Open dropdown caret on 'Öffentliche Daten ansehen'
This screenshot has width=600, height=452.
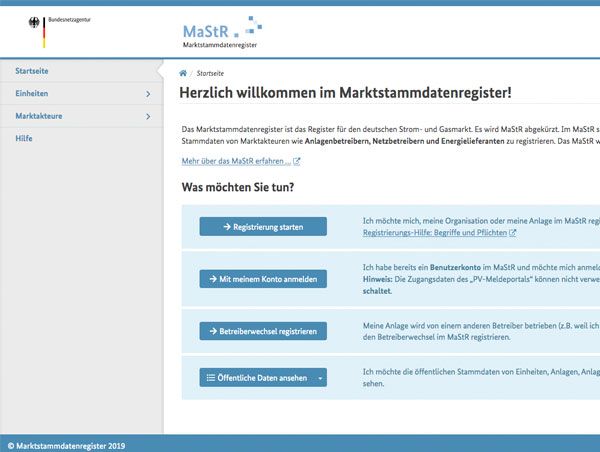(x=320, y=378)
